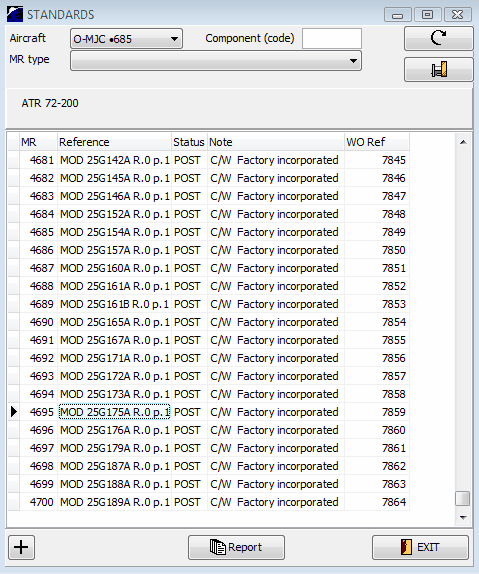Select reference MOD 25G187A R.0 p.1

(x=114, y=466)
